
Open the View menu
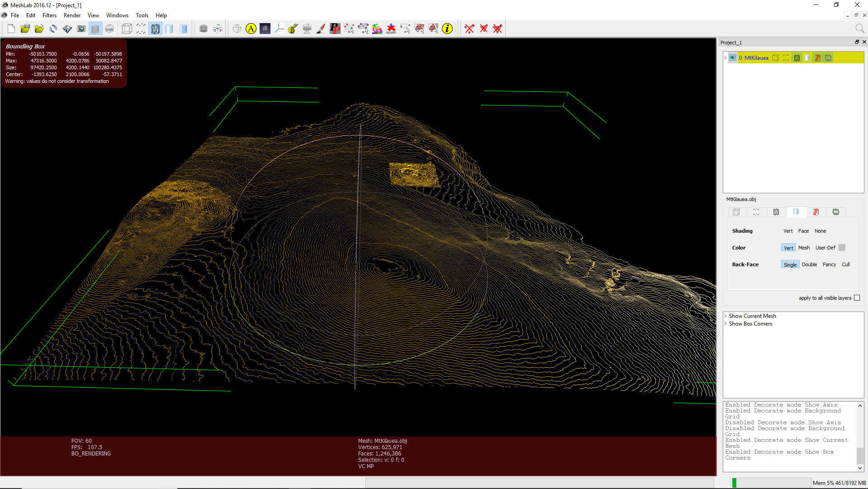click(93, 15)
